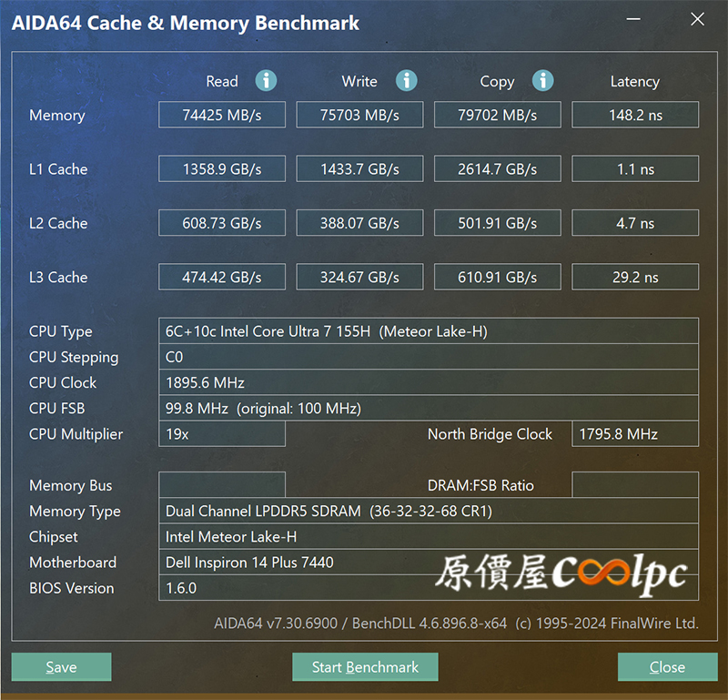The width and height of the screenshot is (728, 700).
Task: Select L3 Cache write 324.67 GB/s
Action: click(x=359, y=277)
